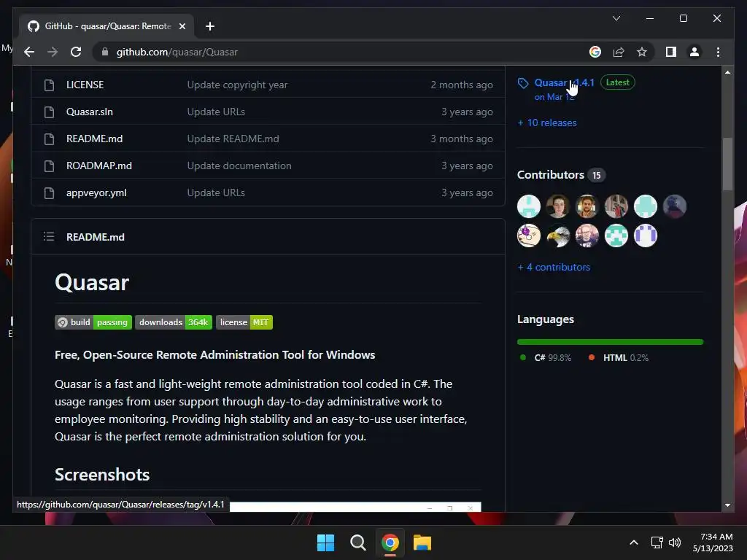Open the 'Update README.md' commit message
Image resolution: width=747 pixels, height=560 pixels.
[233, 139]
